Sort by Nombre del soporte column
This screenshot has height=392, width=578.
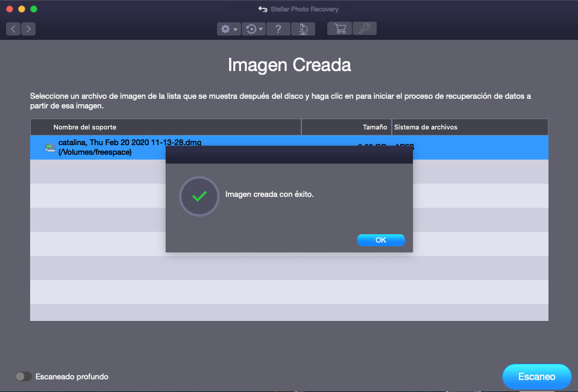166,127
